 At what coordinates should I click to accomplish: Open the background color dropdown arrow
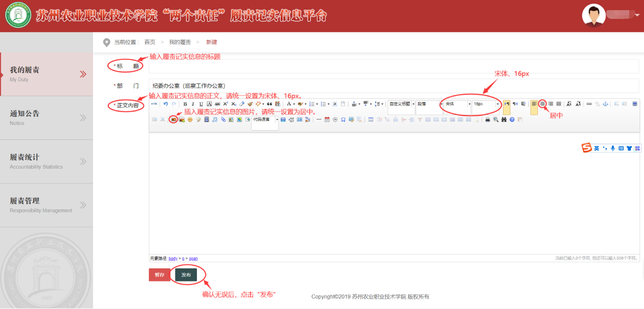[x=305, y=104]
